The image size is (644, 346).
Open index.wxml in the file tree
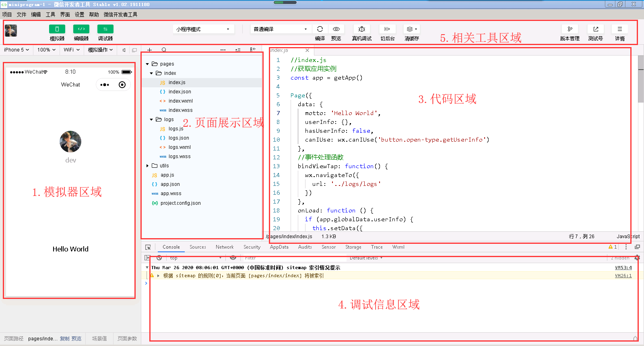[x=181, y=101]
